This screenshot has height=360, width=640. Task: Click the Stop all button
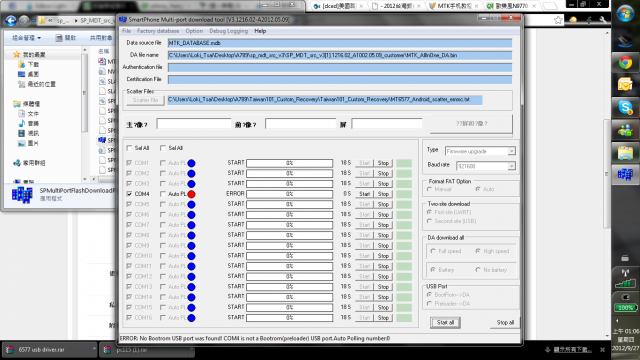pyautogui.click(x=505, y=322)
